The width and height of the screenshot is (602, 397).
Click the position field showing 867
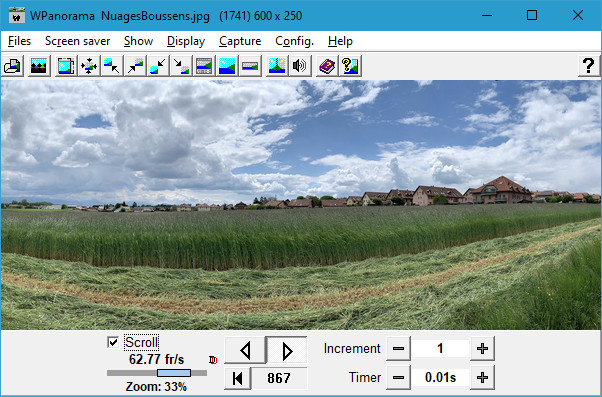tap(279, 378)
